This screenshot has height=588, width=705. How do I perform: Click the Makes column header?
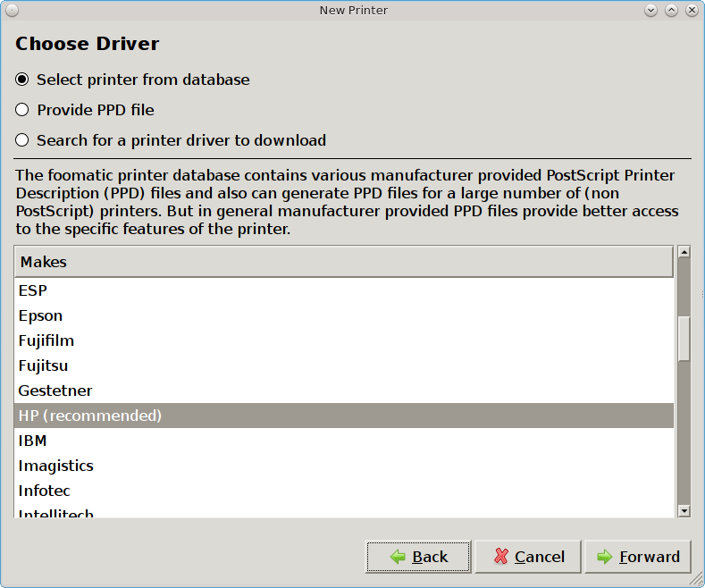coord(343,262)
